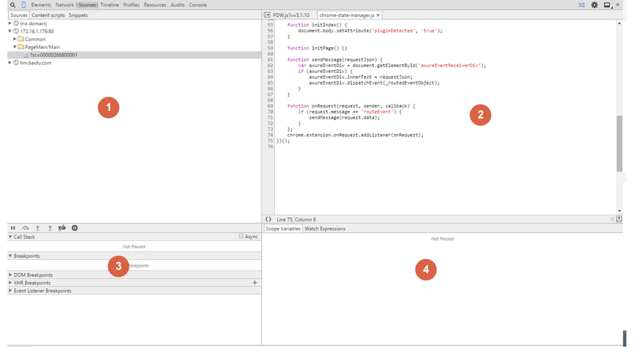Toggle pause on exceptions icon

(75, 227)
